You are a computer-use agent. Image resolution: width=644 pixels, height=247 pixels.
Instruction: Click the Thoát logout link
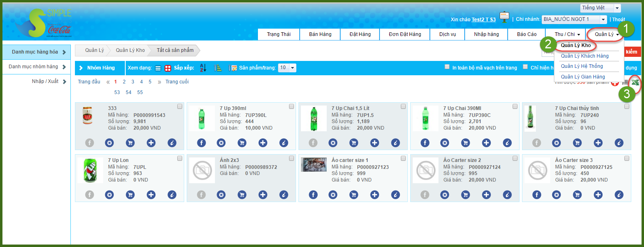point(618,20)
